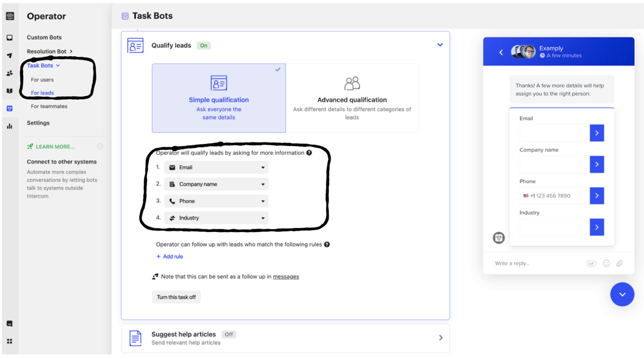Open Contacts using the people icon
644x359 pixels.
point(10,73)
